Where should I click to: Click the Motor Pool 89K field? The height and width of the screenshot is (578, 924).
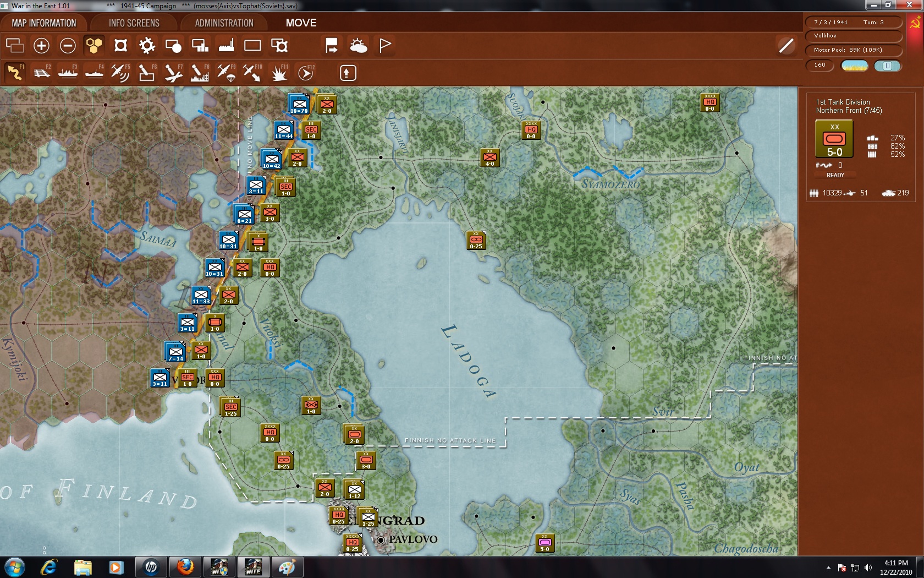[x=854, y=50]
